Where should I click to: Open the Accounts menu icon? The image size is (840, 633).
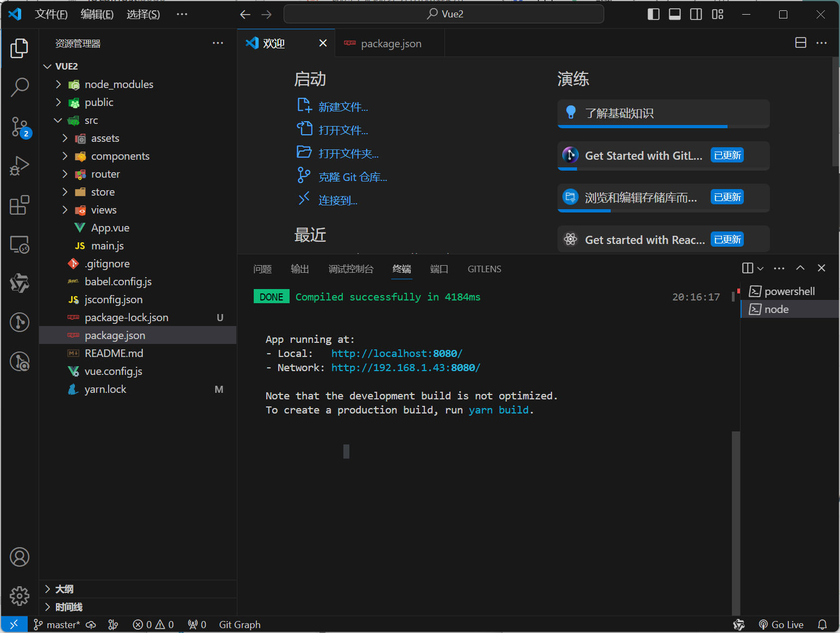click(x=20, y=557)
